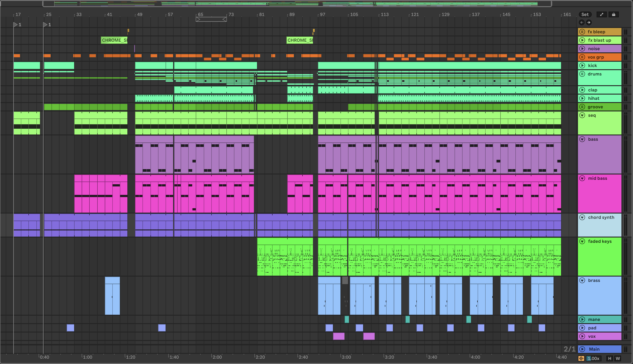Click the W optimize width button
Viewport: 633px width, 364px height.
coord(618,358)
